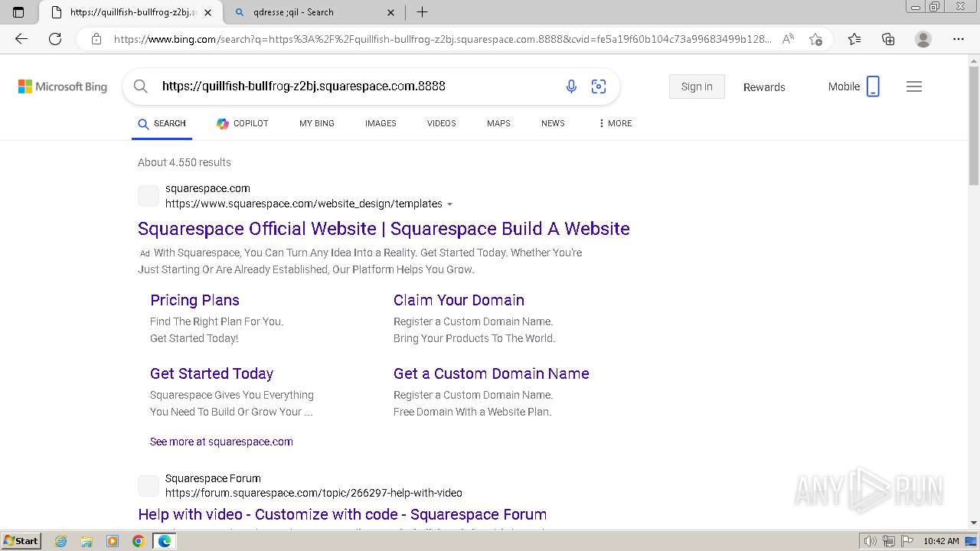Open the Get Started Today link
The height and width of the screenshot is (551, 980).
point(211,373)
